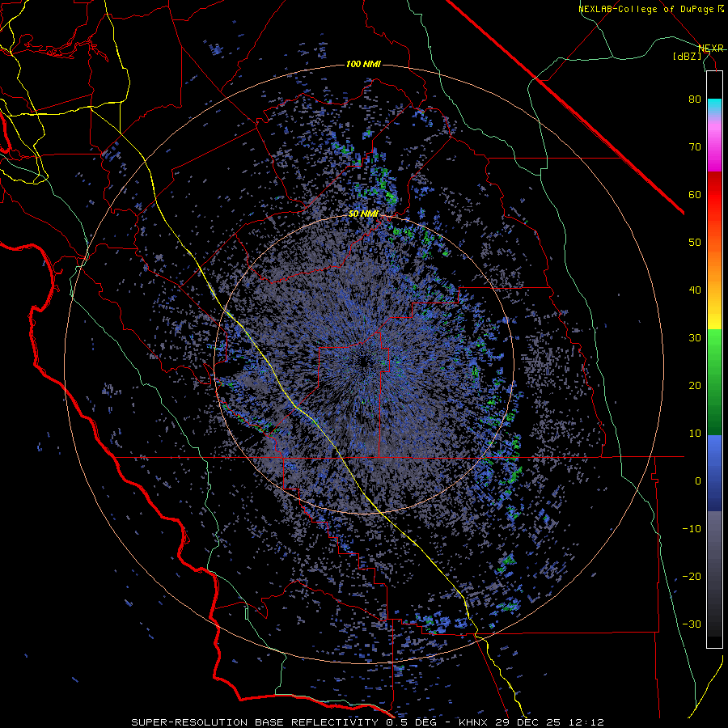This screenshot has width=728, height=728.
Task: Click the -30 value on the dBZ scale
Action: point(692,625)
